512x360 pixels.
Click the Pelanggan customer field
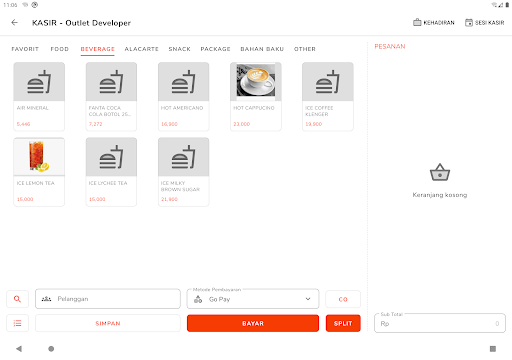tap(108, 299)
